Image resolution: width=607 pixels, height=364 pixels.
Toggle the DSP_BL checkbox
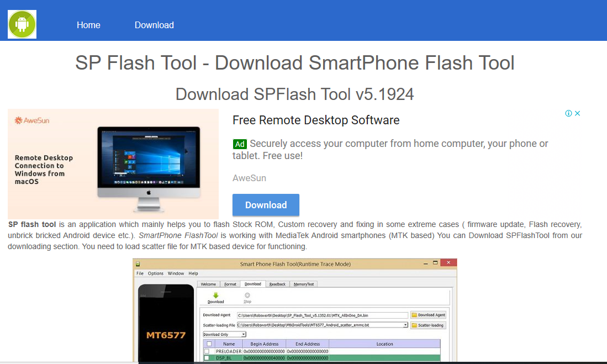tap(207, 358)
